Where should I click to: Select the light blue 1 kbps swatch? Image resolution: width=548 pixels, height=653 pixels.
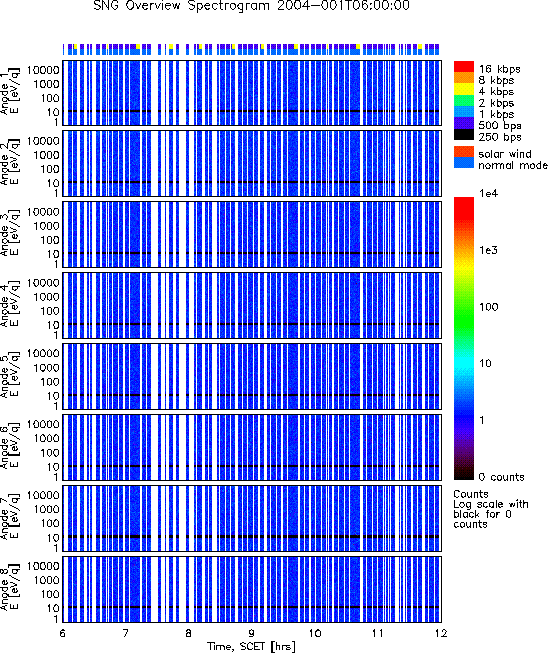tap(464, 112)
